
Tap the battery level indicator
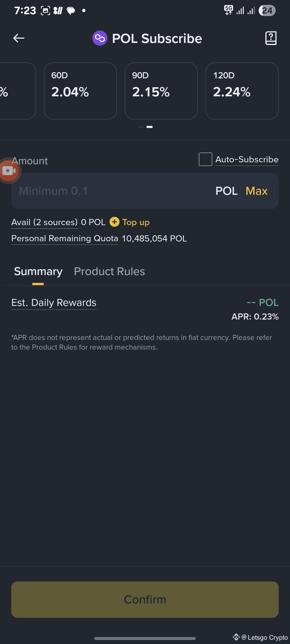pos(267,10)
